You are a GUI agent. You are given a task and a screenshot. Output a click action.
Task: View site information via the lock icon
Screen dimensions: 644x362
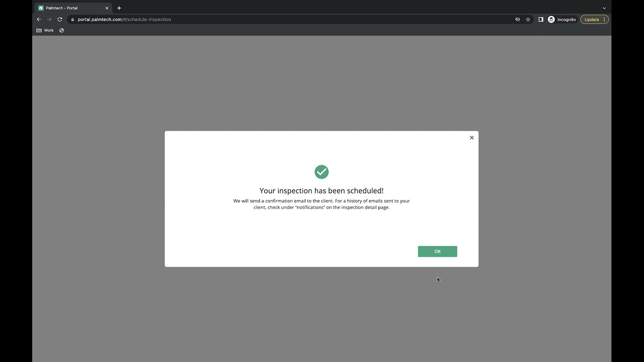click(x=72, y=20)
